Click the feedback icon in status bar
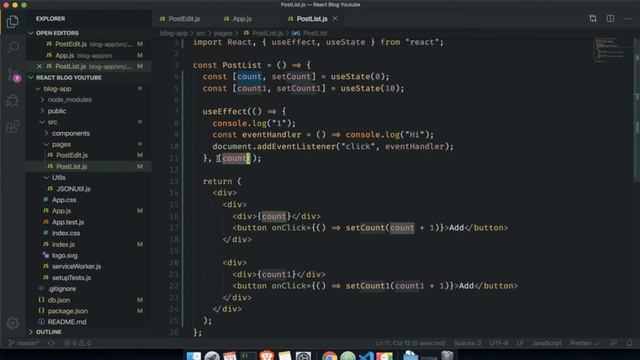This screenshot has width=640, height=360. (x=613, y=343)
